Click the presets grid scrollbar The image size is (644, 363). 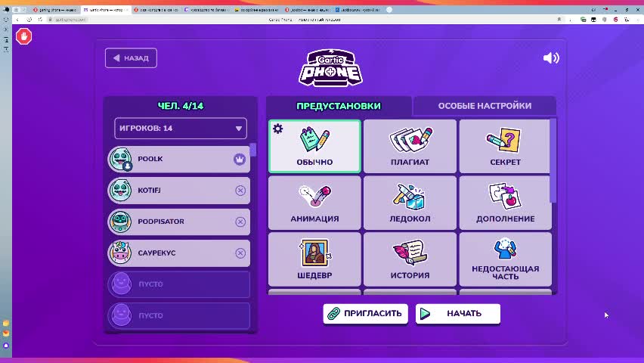pyautogui.click(x=553, y=160)
